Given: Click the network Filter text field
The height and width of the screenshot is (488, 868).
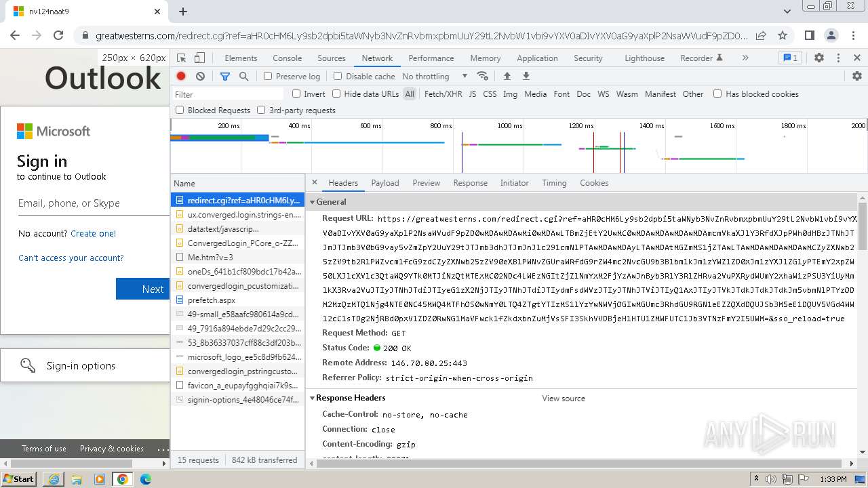Looking at the screenshot, I should [x=228, y=94].
